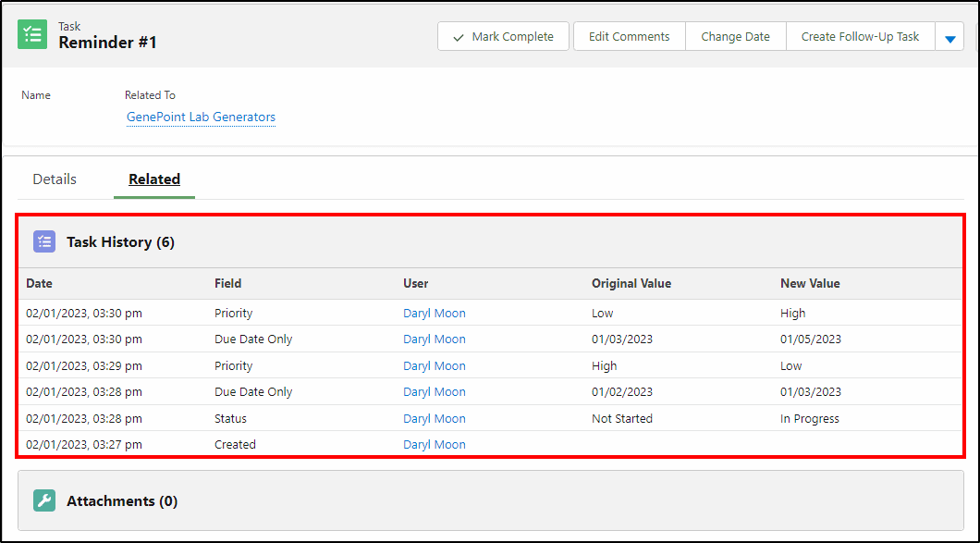
Task: Open the GenePoint Lab Generators link
Action: (201, 117)
